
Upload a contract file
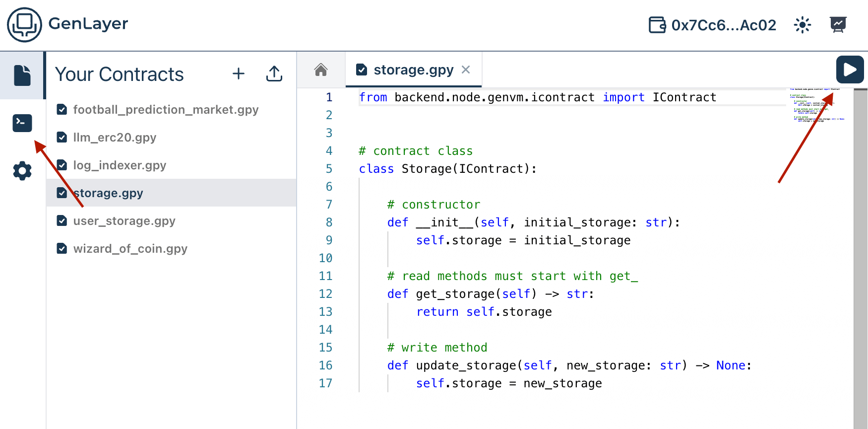point(274,74)
